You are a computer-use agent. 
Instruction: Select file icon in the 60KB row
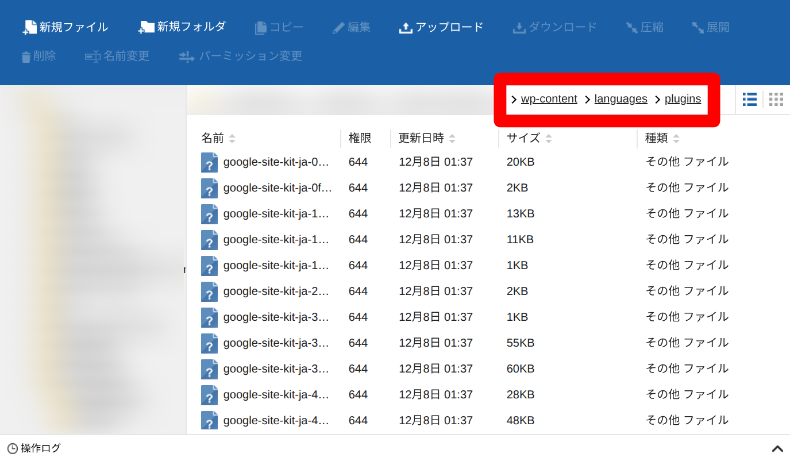point(209,369)
